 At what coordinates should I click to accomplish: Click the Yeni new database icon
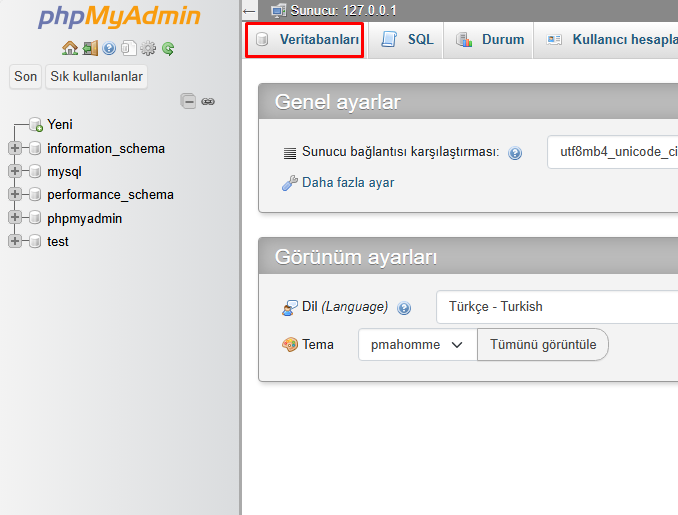[36, 125]
